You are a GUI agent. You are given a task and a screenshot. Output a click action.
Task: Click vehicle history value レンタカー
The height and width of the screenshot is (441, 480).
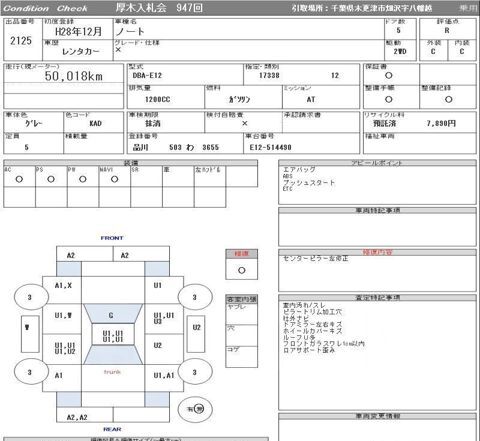point(81,52)
